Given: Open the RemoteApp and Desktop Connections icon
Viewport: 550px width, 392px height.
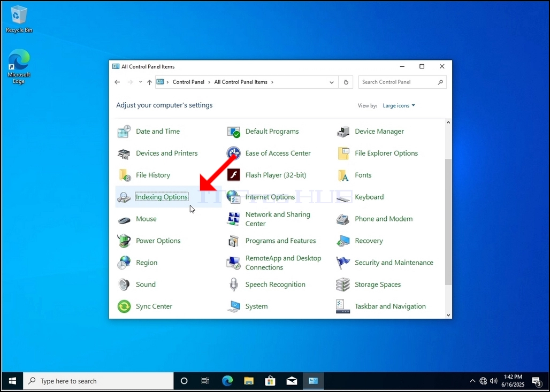Looking at the screenshot, I should (x=234, y=263).
